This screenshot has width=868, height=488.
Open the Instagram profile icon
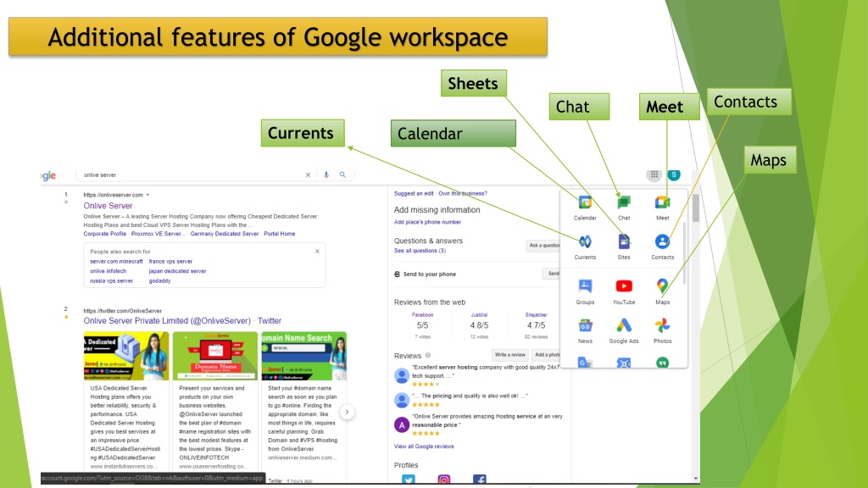point(444,480)
